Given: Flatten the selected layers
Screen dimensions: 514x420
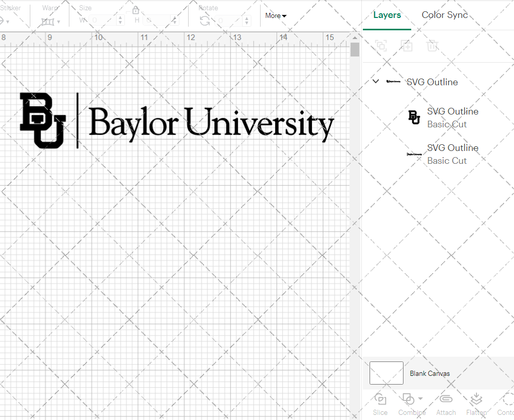Looking at the screenshot, I should pos(476,404).
